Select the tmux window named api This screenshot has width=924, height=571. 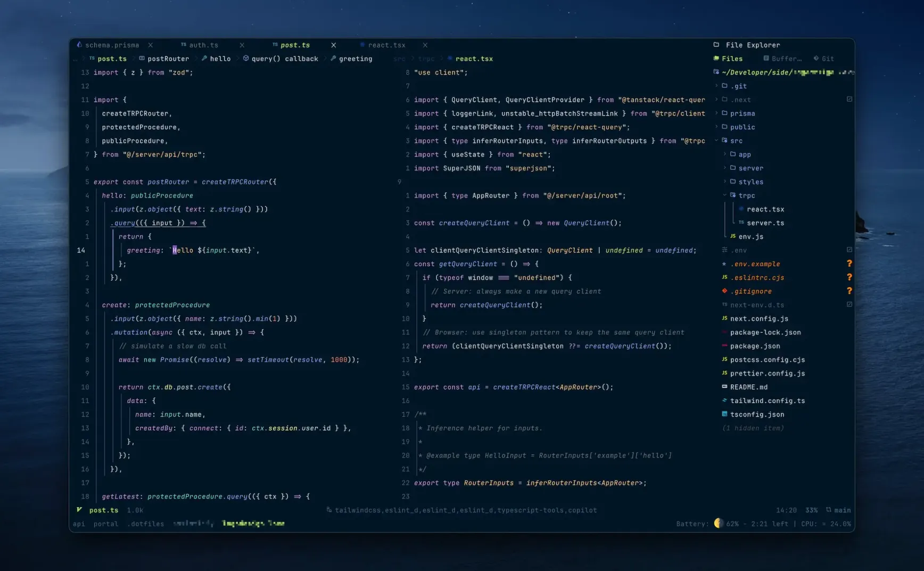(x=79, y=524)
